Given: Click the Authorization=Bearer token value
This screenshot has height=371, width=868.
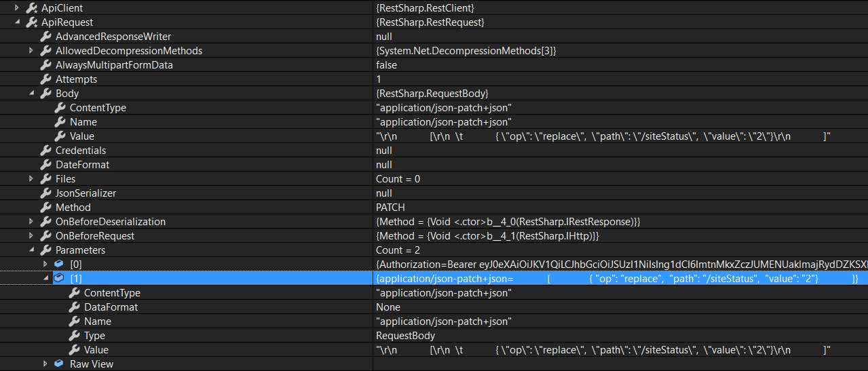Looking at the screenshot, I should tap(621, 265).
